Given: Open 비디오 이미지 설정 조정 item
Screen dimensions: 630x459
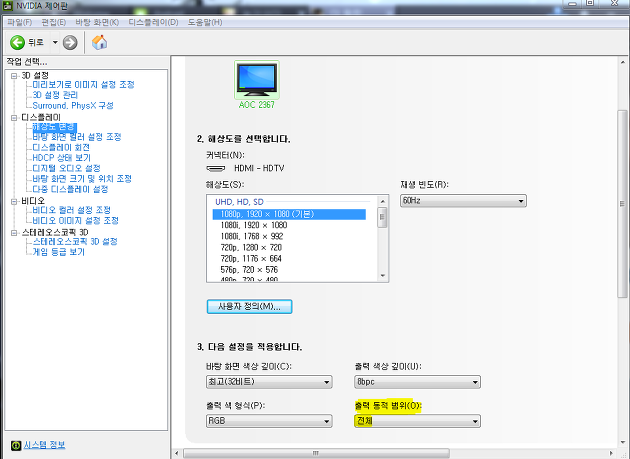Looking at the screenshot, I should (x=76, y=220).
